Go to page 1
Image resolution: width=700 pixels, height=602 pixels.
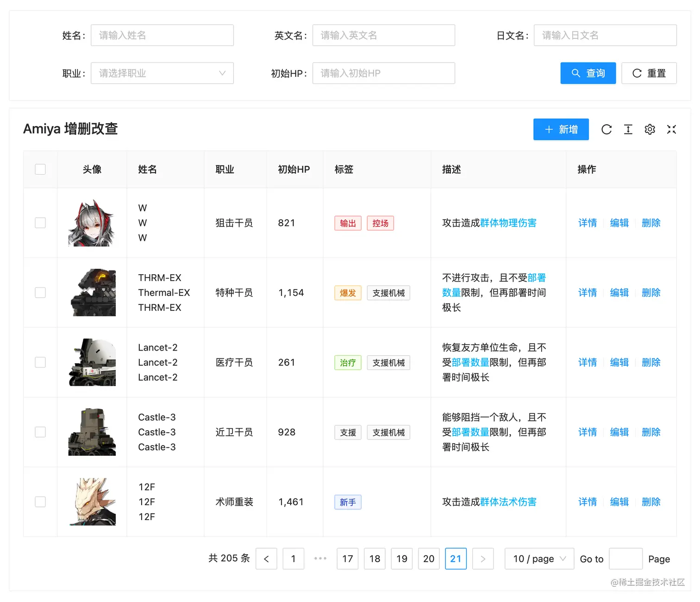(x=294, y=559)
